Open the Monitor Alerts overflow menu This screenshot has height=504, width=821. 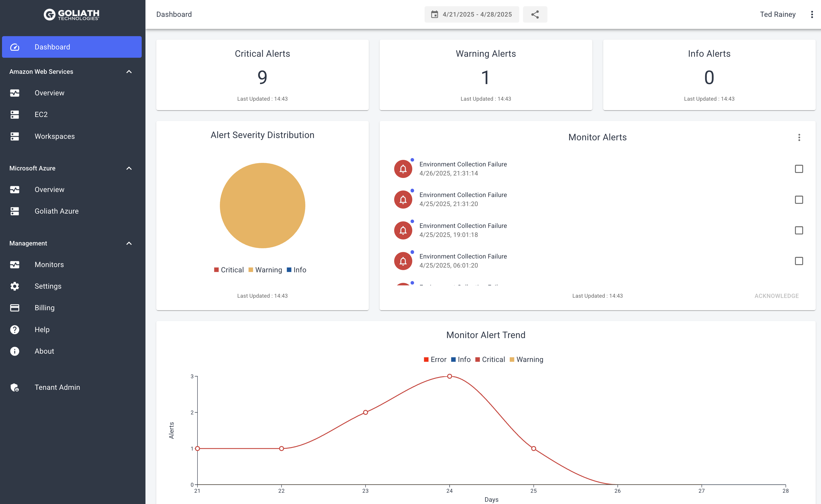pyautogui.click(x=799, y=137)
